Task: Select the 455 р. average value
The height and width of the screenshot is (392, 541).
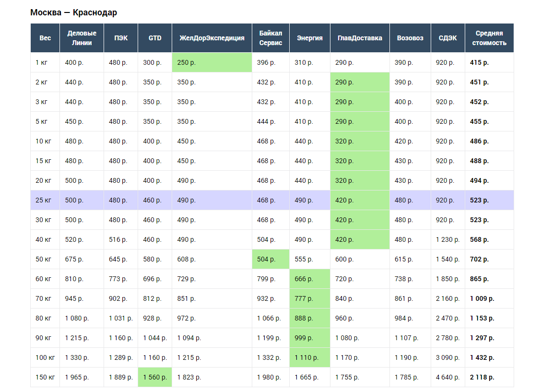Action: tap(479, 121)
